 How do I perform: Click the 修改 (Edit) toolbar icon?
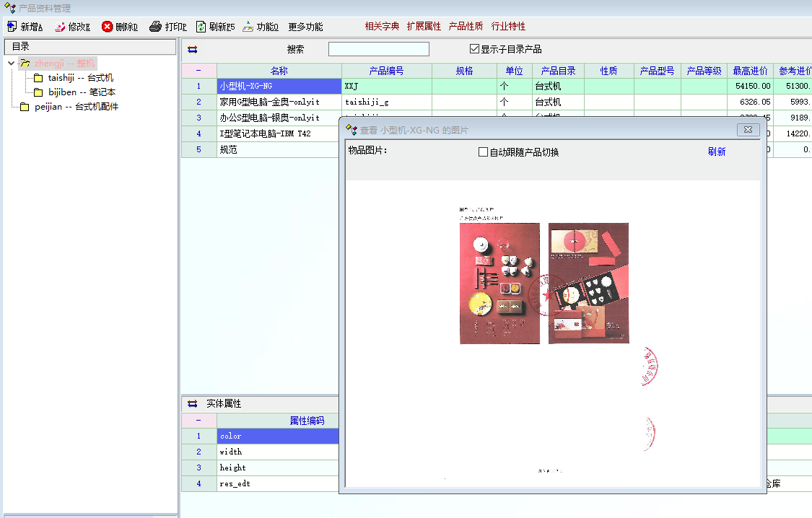(60, 27)
